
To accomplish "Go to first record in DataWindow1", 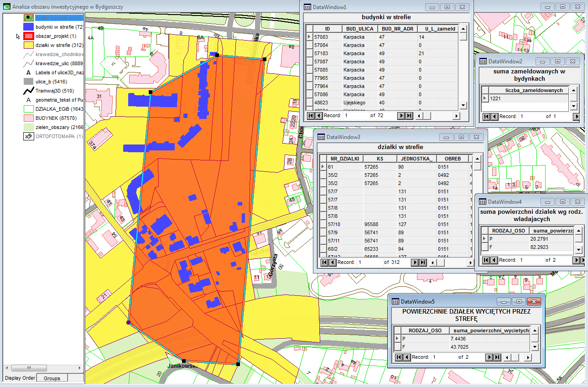I will tap(311, 116).
